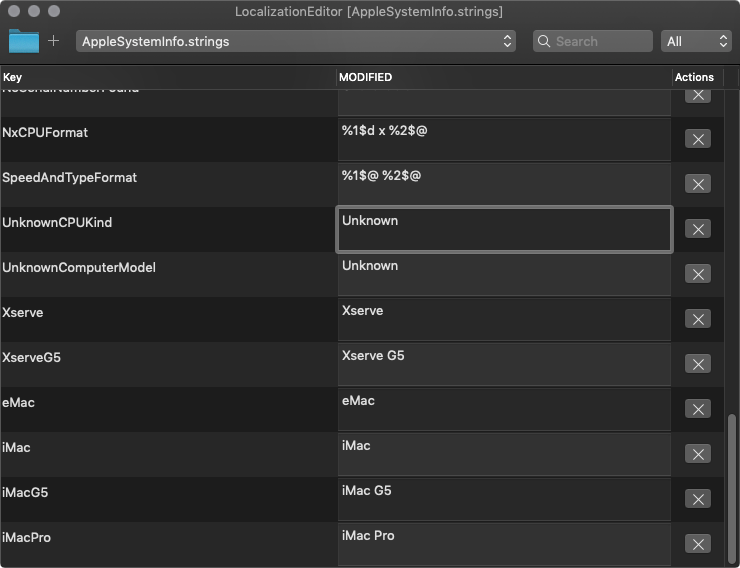Select the UnknownCPUKind key
This screenshot has height=568, width=740.
pyautogui.click(x=57, y=223)
